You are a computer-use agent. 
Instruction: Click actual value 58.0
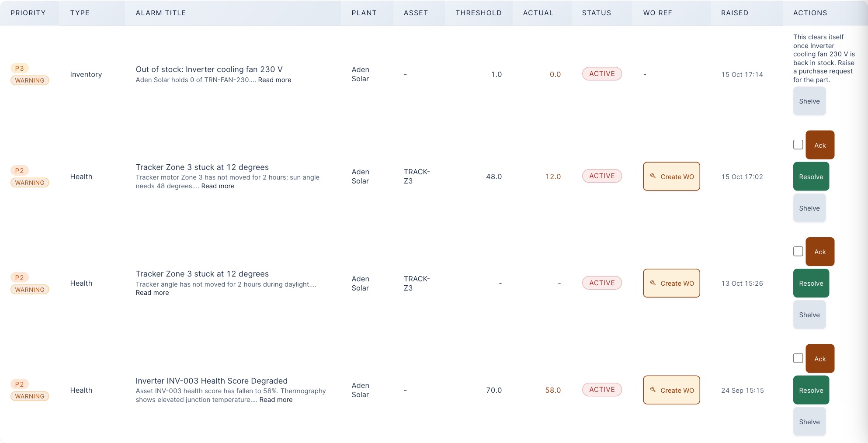(553, 390)
